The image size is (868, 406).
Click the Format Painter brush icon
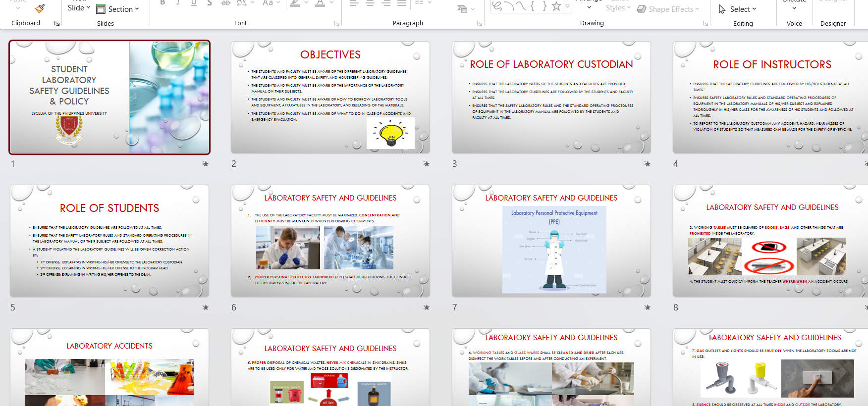40,8
